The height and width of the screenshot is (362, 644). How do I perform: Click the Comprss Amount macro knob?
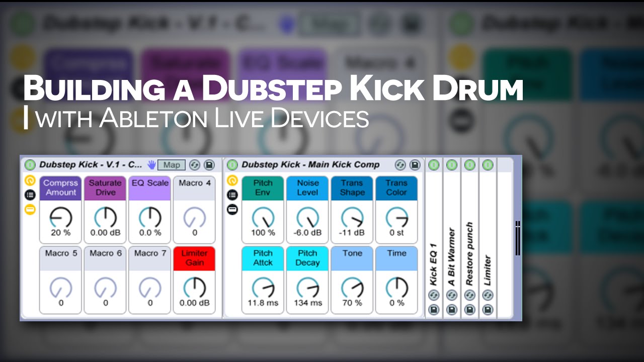pyautogui.click(x=61, y=217)
